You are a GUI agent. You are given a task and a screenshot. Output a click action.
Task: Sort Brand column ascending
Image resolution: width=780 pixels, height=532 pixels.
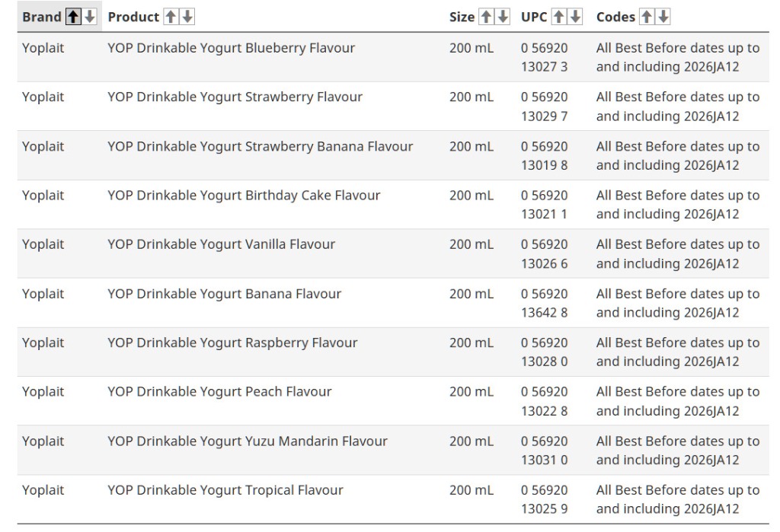click(x=73, y=17)
